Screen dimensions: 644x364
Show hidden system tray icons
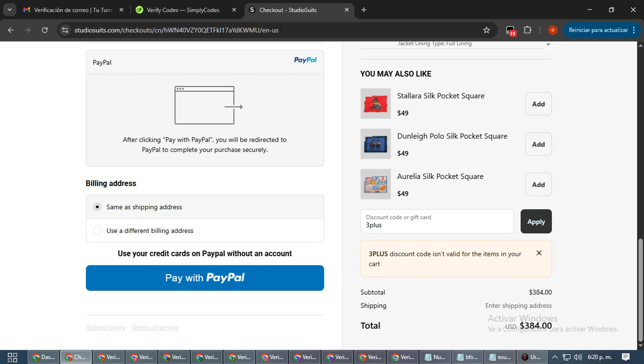[555, 357]
